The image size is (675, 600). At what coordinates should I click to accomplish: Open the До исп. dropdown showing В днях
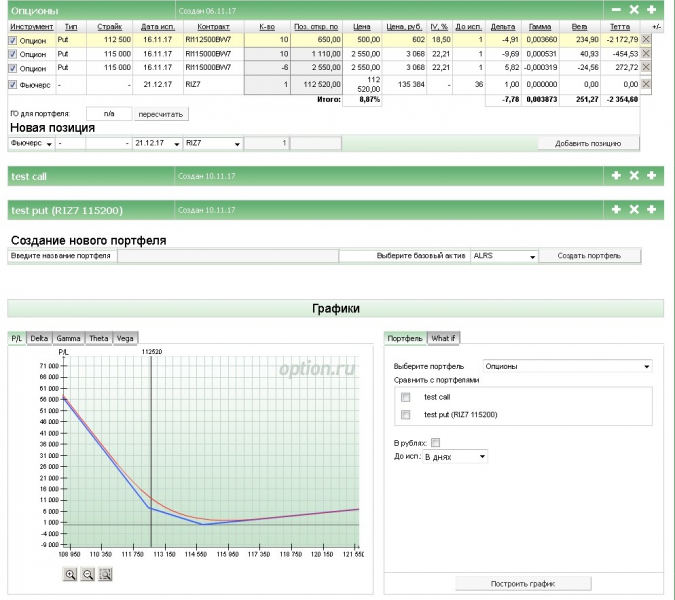click(x=455, y=457)
